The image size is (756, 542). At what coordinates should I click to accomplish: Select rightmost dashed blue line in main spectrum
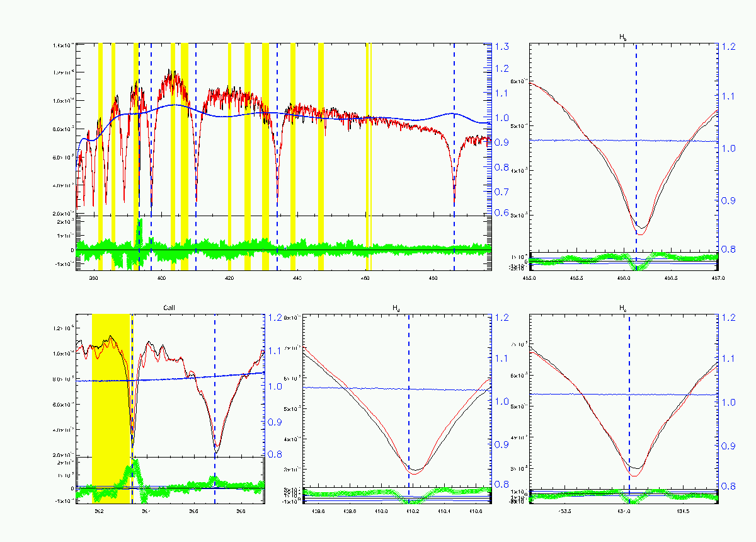454,156
